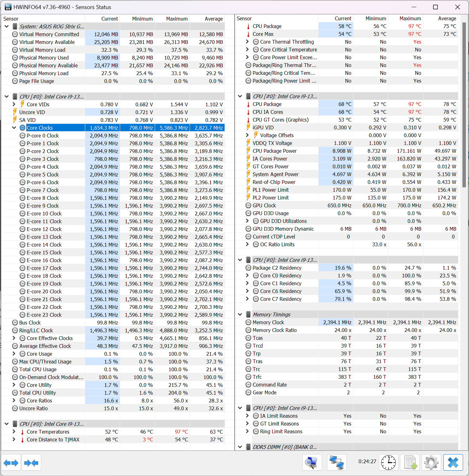Click the shrink columns arrows button
The image size is (469, 476).
point(31,463)
